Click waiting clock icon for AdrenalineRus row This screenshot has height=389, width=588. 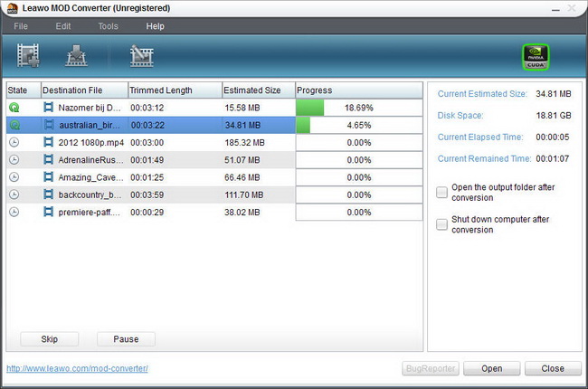pyautogui.click(x=14, y=160)
